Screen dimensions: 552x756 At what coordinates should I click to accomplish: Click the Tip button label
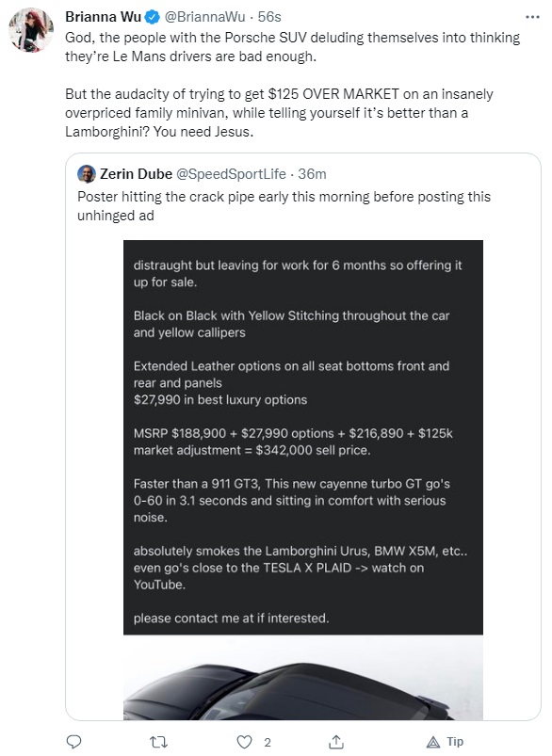click(x=455, y=742)
